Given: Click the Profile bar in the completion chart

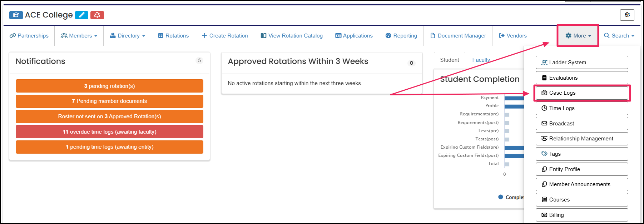Looking at the screenshot, I should click(514, 106).
